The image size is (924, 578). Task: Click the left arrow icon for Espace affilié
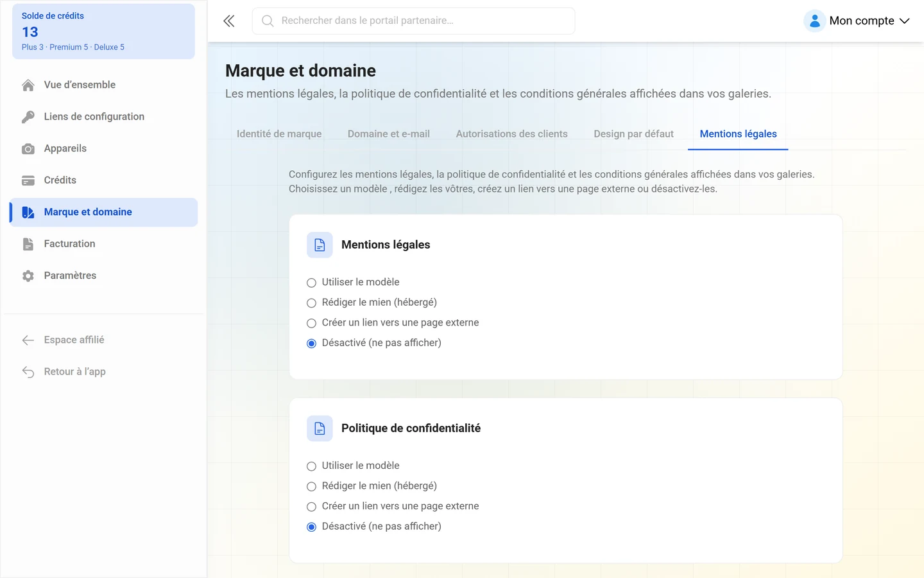click(28, 340)
